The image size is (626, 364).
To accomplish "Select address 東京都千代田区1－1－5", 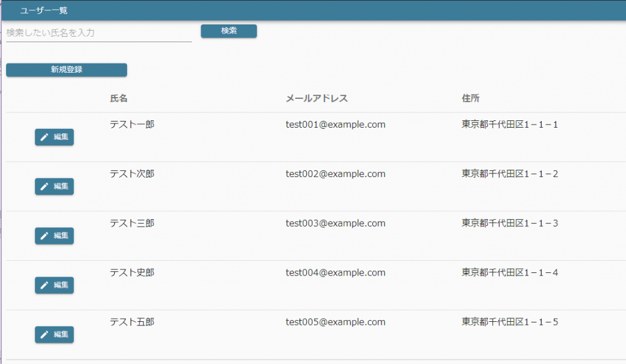I will tap(510, 322).
